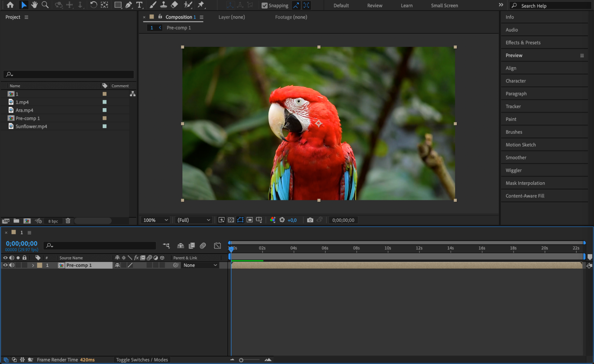Screen dimensions: 594x364
Task: Select the Rotation tool
Action: (x=93, y=5)
